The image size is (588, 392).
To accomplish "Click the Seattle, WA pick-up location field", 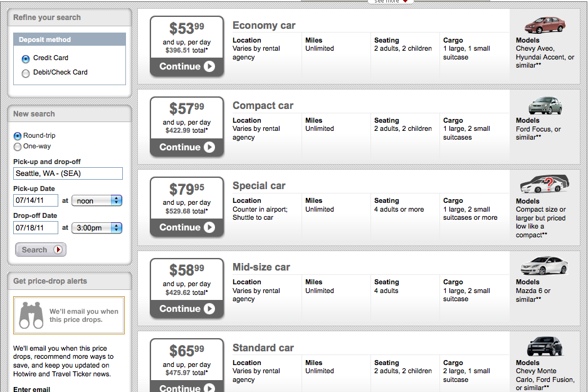I will coord(68,173).
